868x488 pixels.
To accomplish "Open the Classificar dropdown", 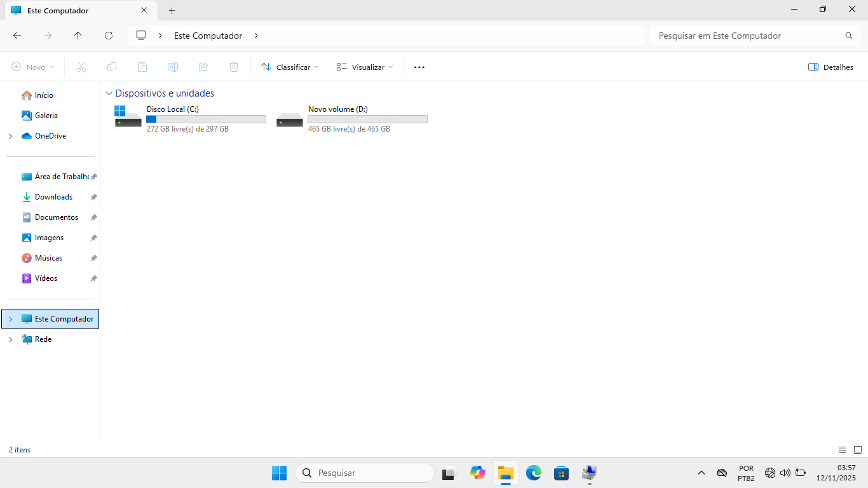I will click(x=289, y=67).
